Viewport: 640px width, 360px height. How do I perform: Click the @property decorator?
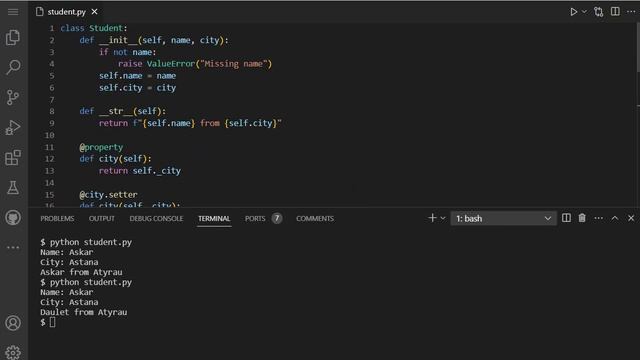101,147
